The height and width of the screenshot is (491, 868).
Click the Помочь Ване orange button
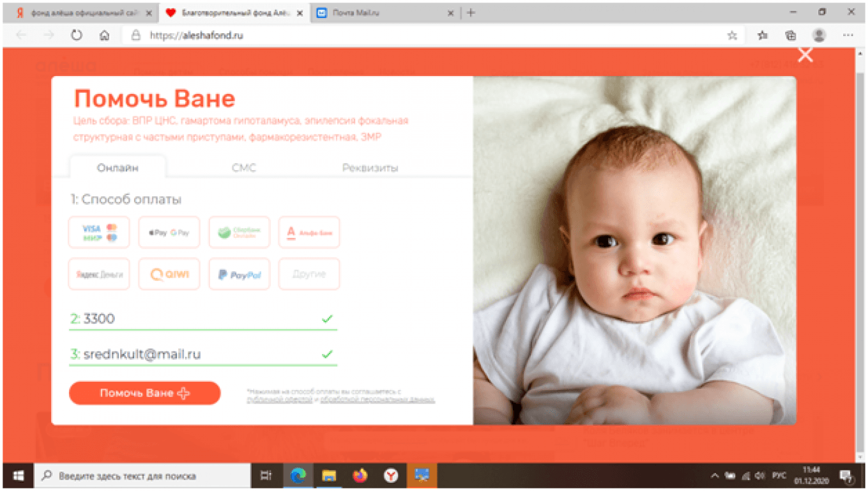point(144,393)
